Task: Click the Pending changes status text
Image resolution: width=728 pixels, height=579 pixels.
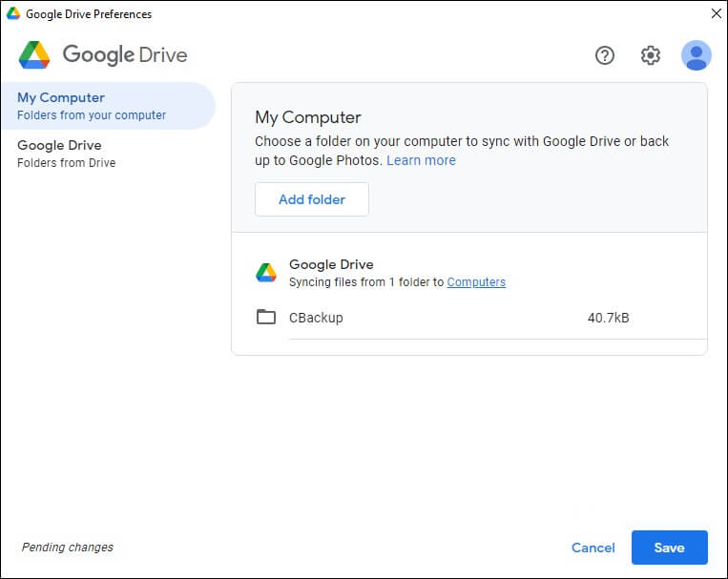Action: pyautogui.click(x=68, y=548)
